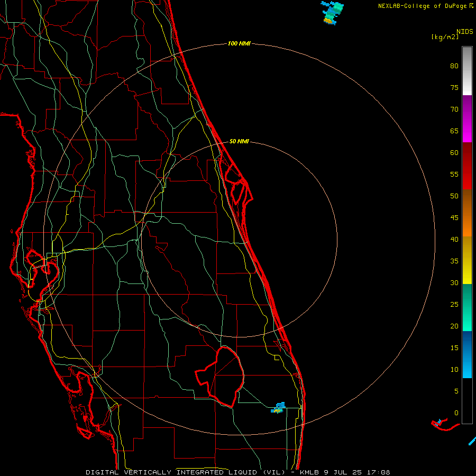Viewport: 476px width, 476px height.
Task: Pick the orange-brown segment of the color bar
Action: 467,213
